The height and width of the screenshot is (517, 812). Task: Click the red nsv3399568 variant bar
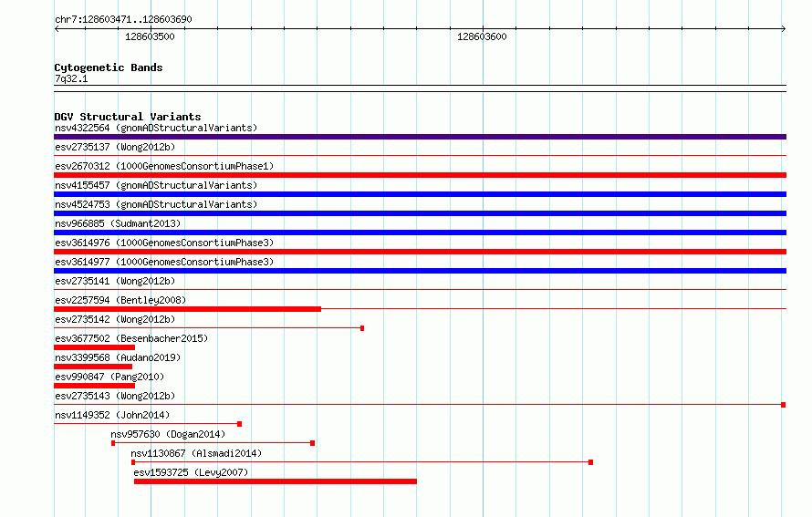pyautogui.click(x=93, y=367)
